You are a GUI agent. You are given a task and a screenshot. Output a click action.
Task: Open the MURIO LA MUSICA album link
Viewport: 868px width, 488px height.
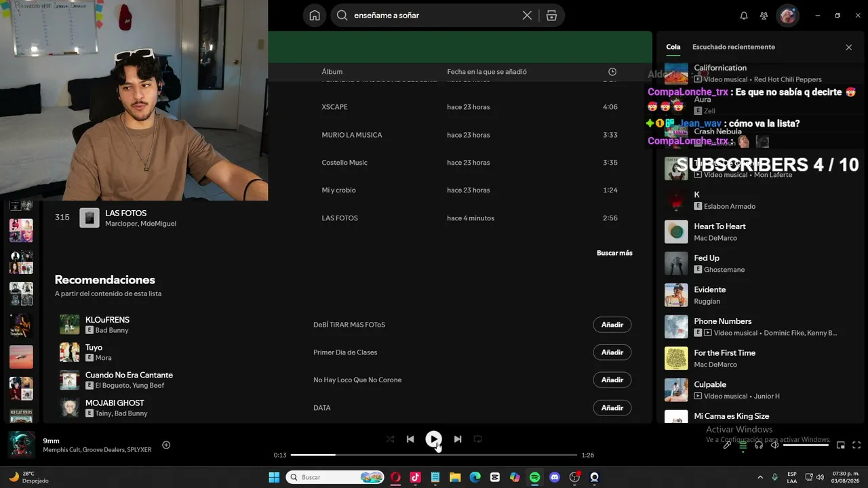[352, 135]
